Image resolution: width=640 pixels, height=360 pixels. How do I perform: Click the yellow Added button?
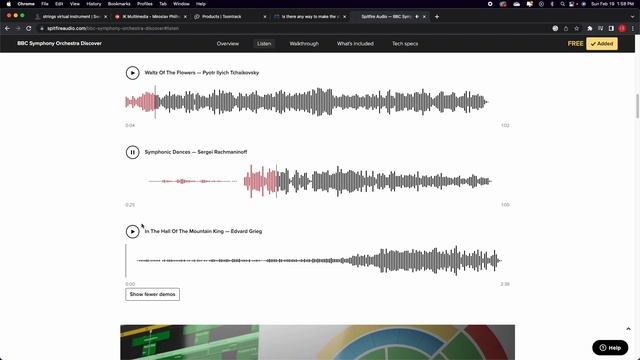pos(602,44)
